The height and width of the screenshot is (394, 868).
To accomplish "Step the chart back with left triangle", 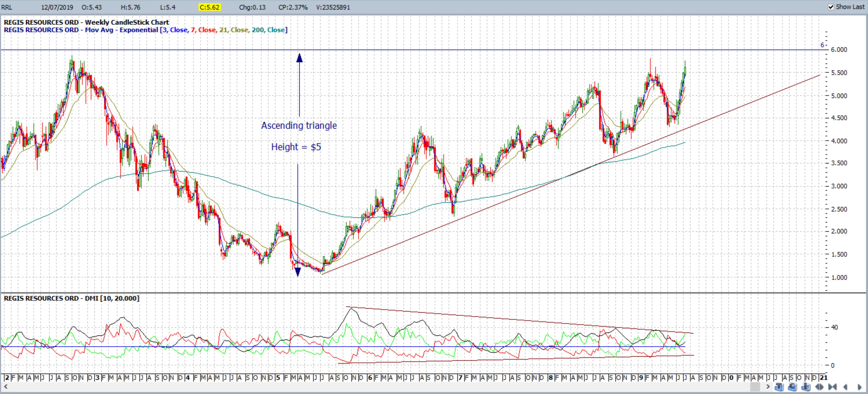I will (846, 387).
